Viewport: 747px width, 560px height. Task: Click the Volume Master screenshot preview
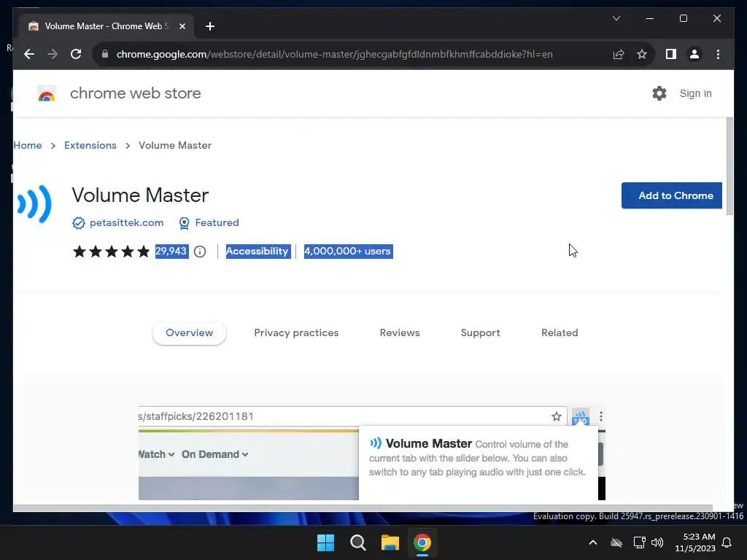coord(371,453)
